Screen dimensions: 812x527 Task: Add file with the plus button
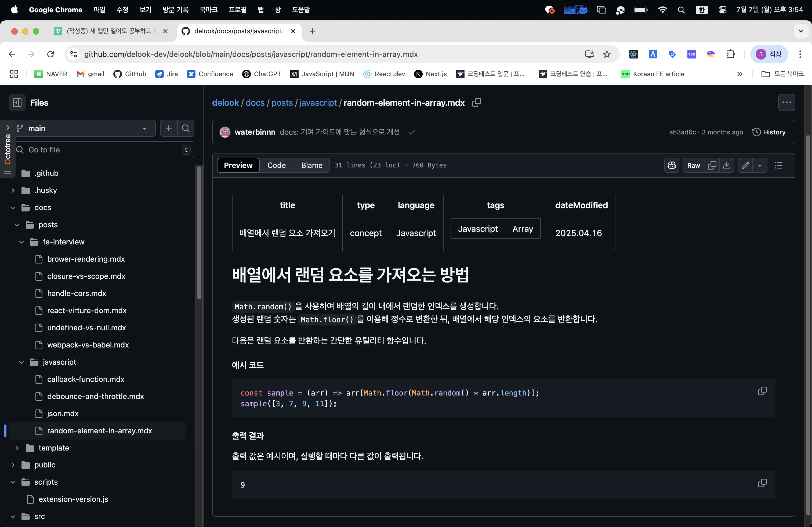pyautogui.click(x=169, y=128)
